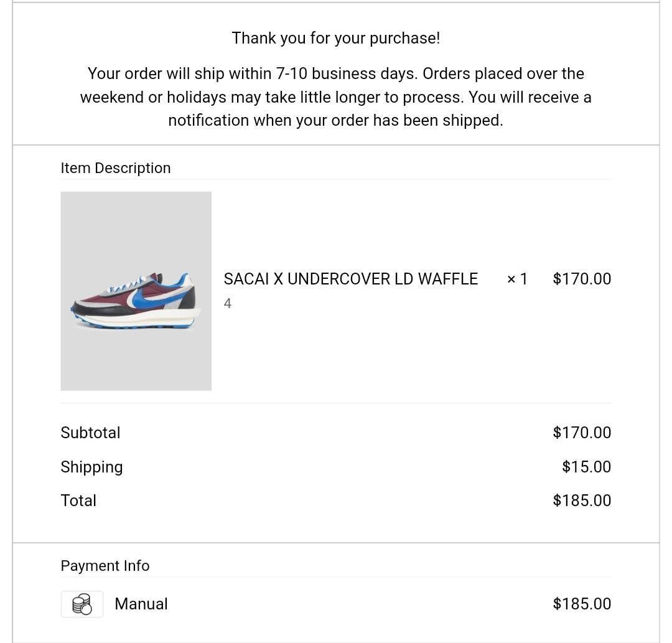Click the sneaker product thumbnail image
672x643 pixels.
136,291
